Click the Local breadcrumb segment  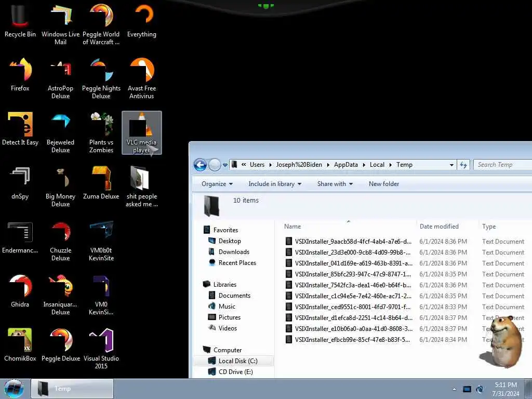pos(377,165)
